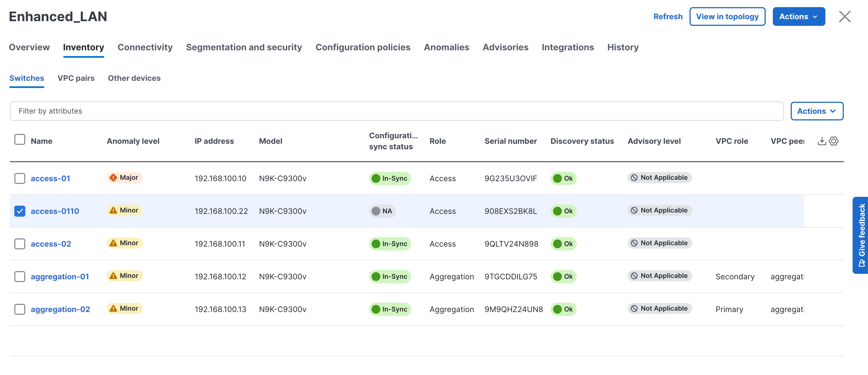
Task: Select the access-01 row checkbox
Action: (x=20, y=178)
